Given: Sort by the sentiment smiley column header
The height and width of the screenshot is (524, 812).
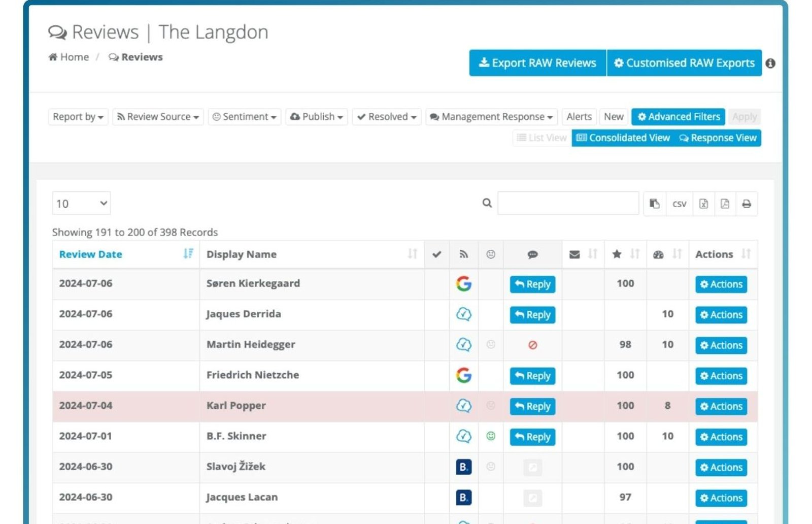Looking at the screenshot, I should 491,254.
